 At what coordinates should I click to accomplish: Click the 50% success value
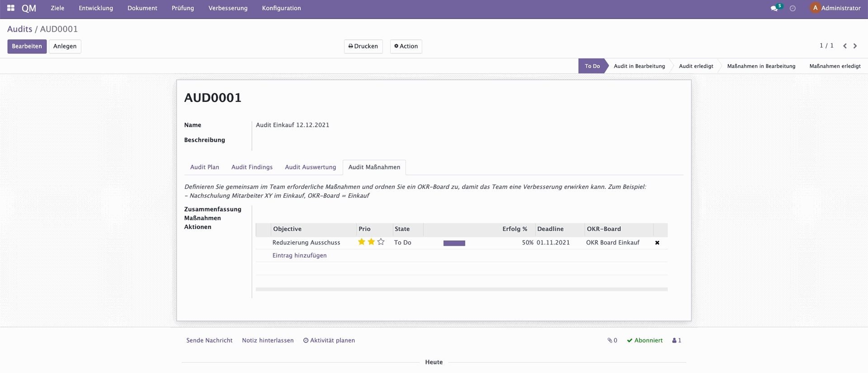(x=528, y=243)
